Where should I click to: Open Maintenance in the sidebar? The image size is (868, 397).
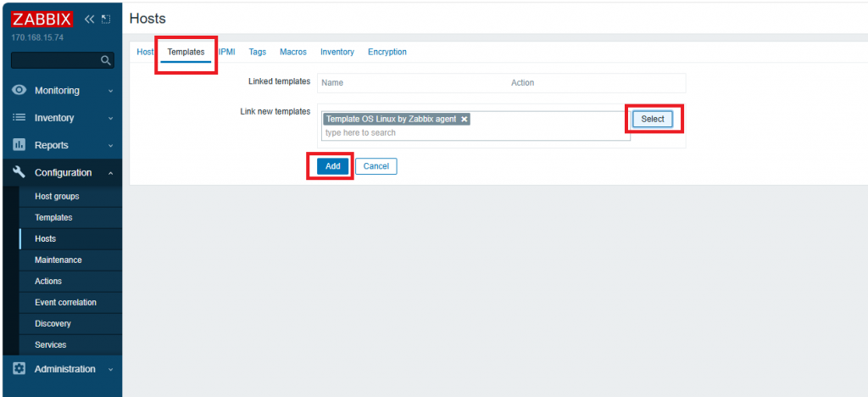[x=71, y=260]
